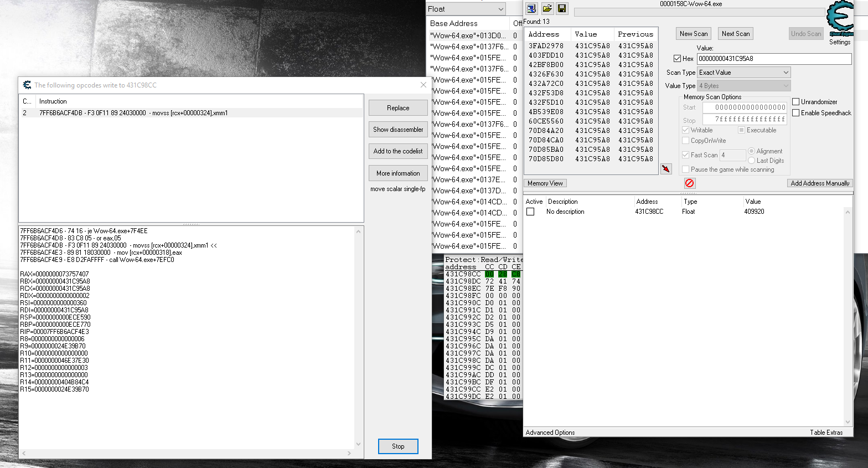Open the process list icon in Cheat Engine
The image size is (868, 468).
[x=531, y=8]
